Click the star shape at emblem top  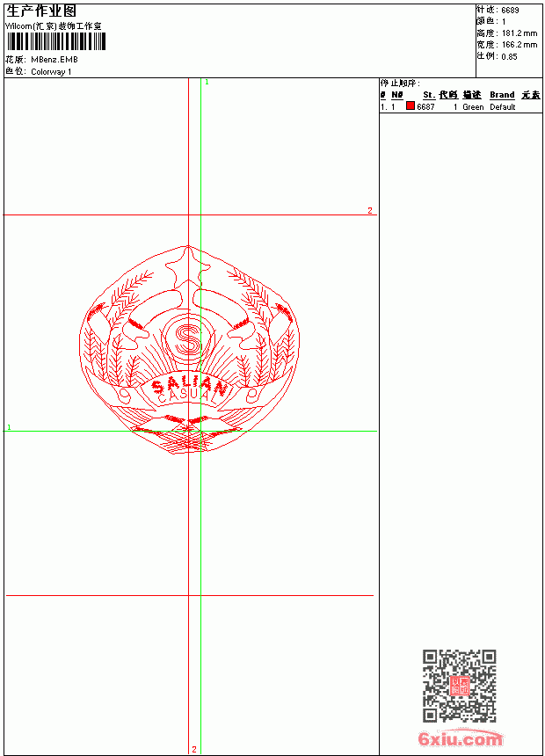(x=188, y=265)
